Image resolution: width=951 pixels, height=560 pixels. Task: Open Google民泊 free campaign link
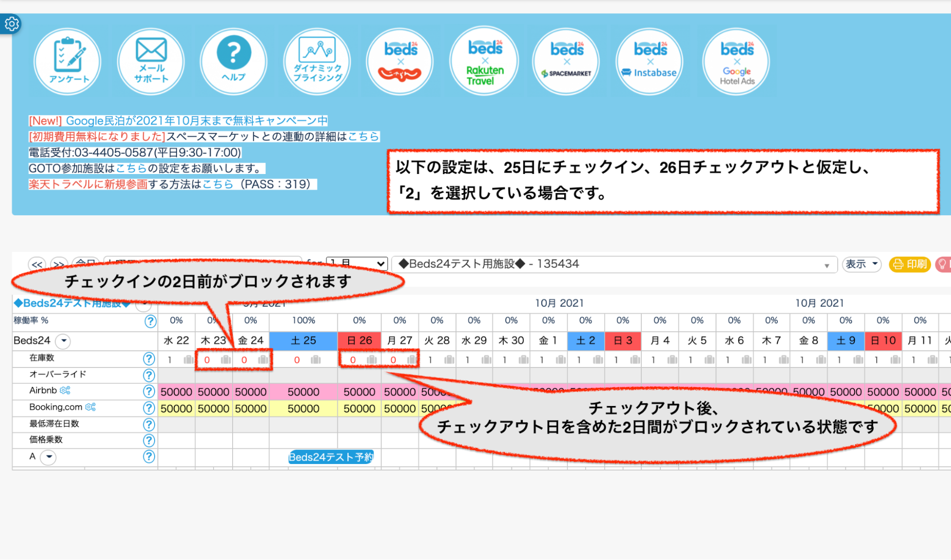click(x=196, y=121)
